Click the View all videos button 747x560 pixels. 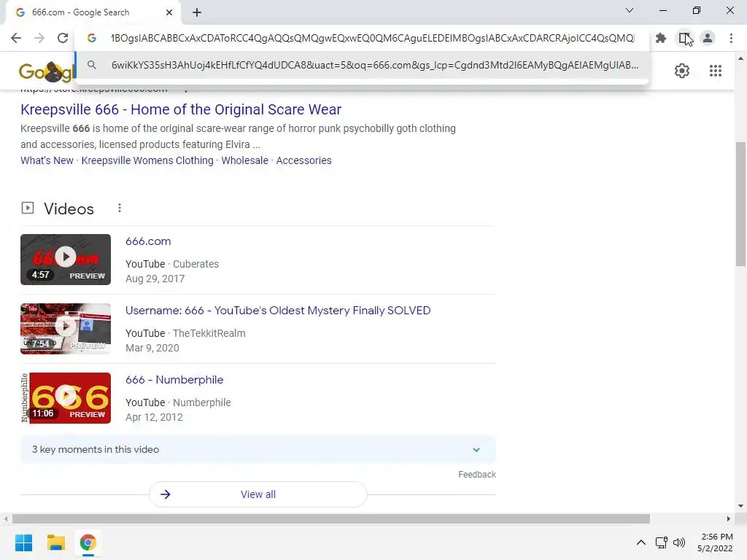(258, 494)
